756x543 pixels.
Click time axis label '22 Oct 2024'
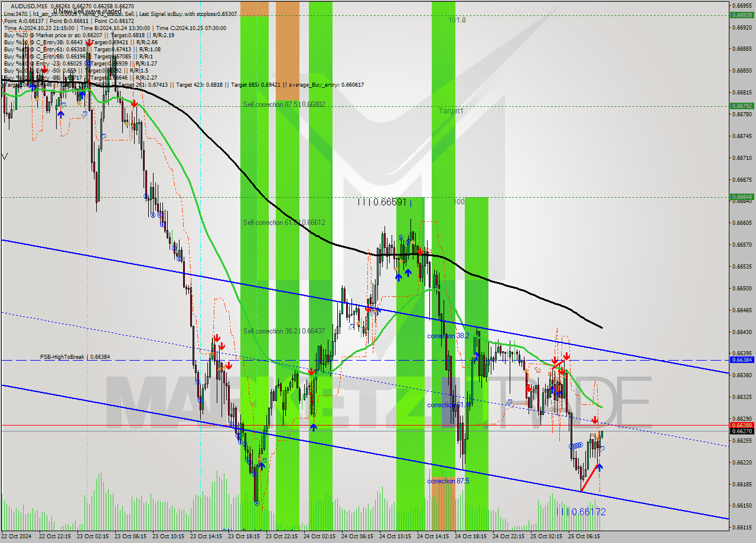17,537
